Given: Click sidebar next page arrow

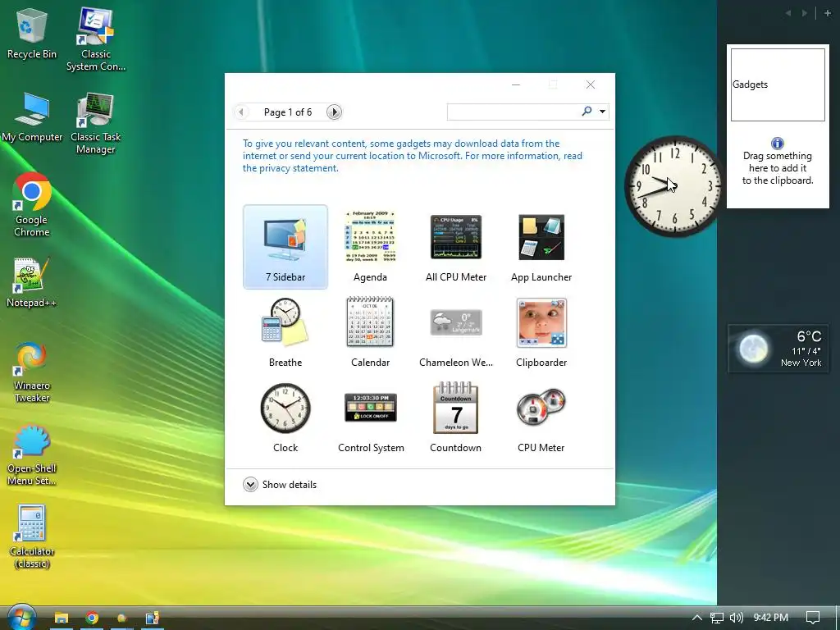Looking at the screenshot, I should [x=805, y=13].
